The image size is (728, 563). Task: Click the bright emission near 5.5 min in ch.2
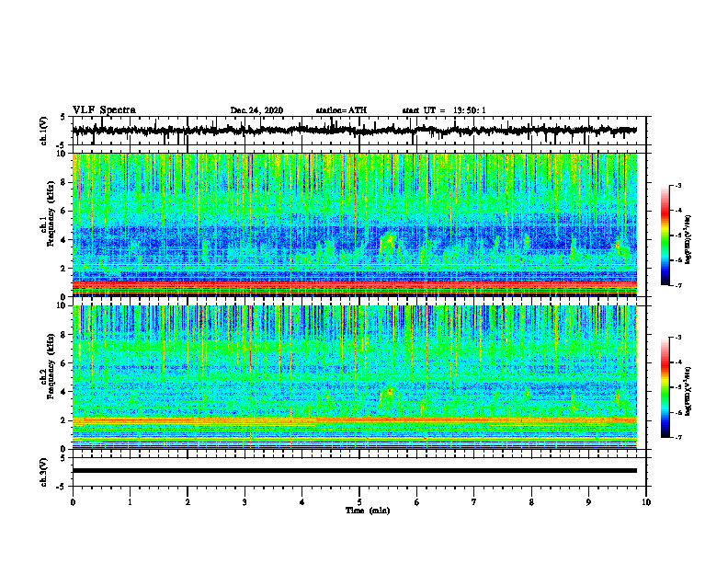click(x=387, y=395)
